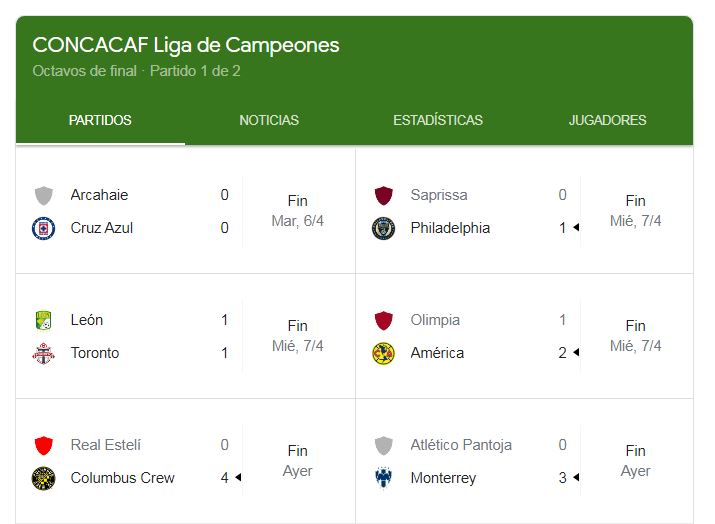The image size is (715, 524).
Task: Click the Monterrey club crest
Action: 383,478
